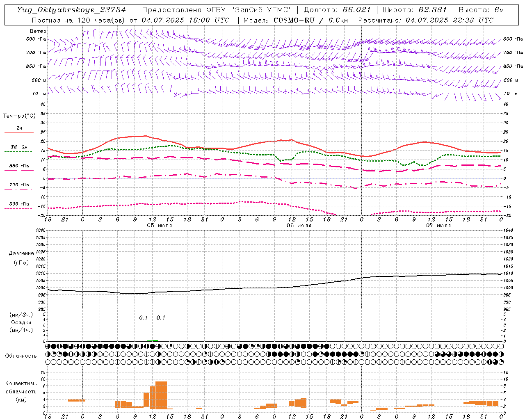Click the tallest orange convective cloud bar
The height and width of the screenshot is (420, 525).
(x=161, y=395)
